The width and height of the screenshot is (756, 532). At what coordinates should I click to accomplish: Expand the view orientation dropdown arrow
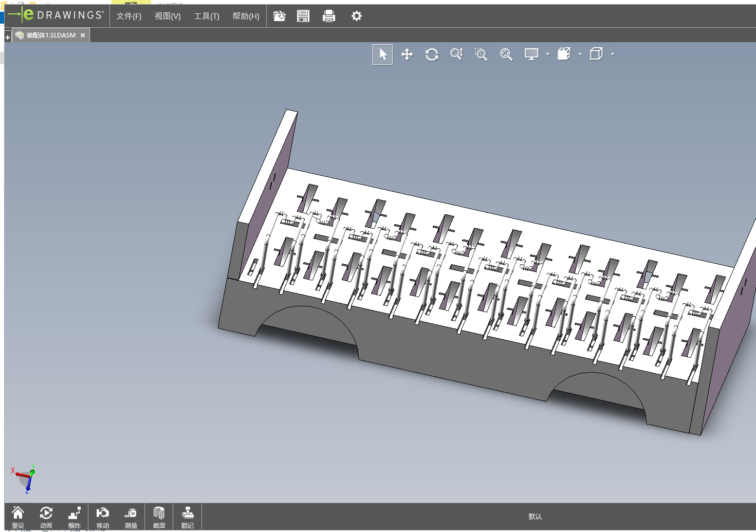580,54
